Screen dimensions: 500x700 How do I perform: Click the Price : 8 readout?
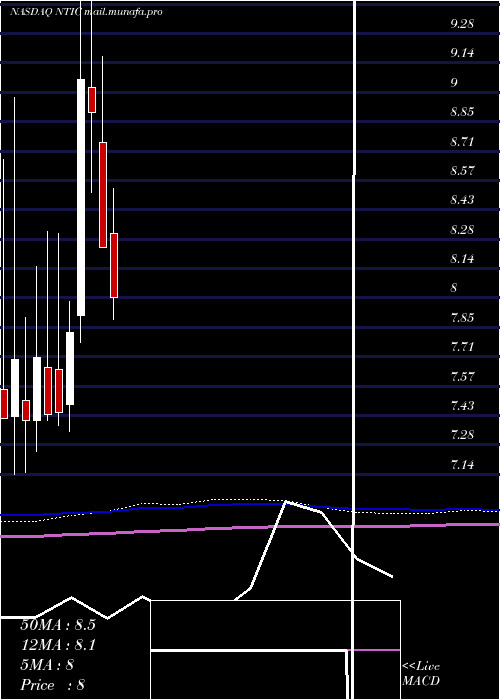coord(53,685)
